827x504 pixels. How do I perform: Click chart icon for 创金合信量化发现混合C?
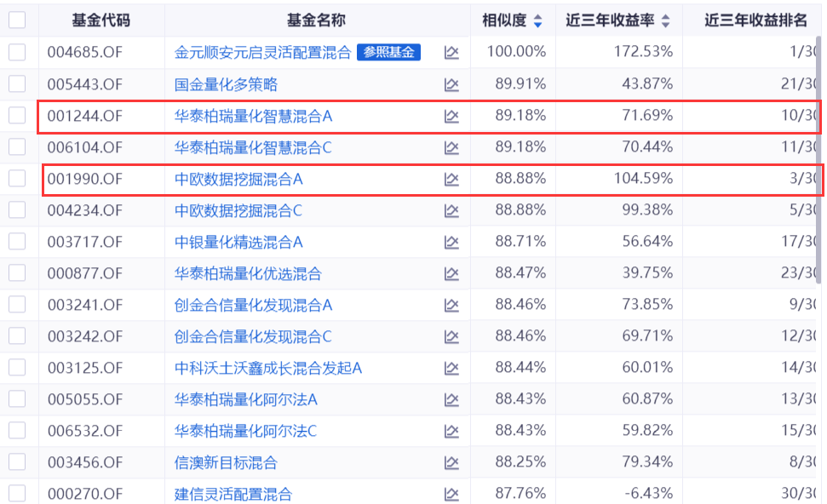[x=451, y=336]
